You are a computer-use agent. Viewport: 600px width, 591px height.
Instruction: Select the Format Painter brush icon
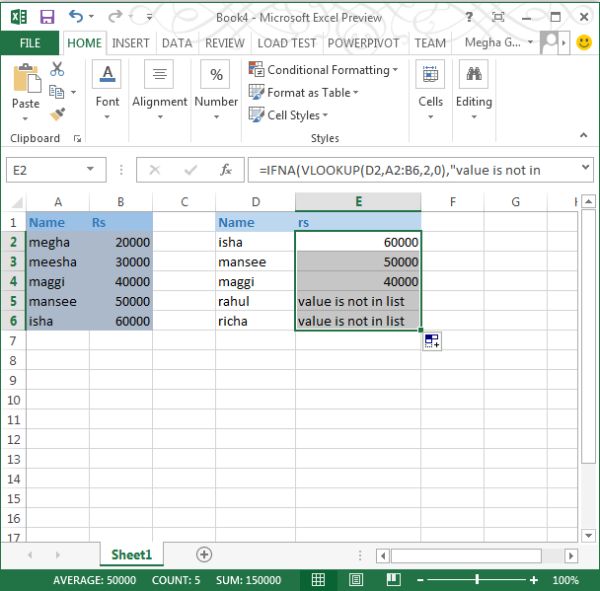click(57, 114)
